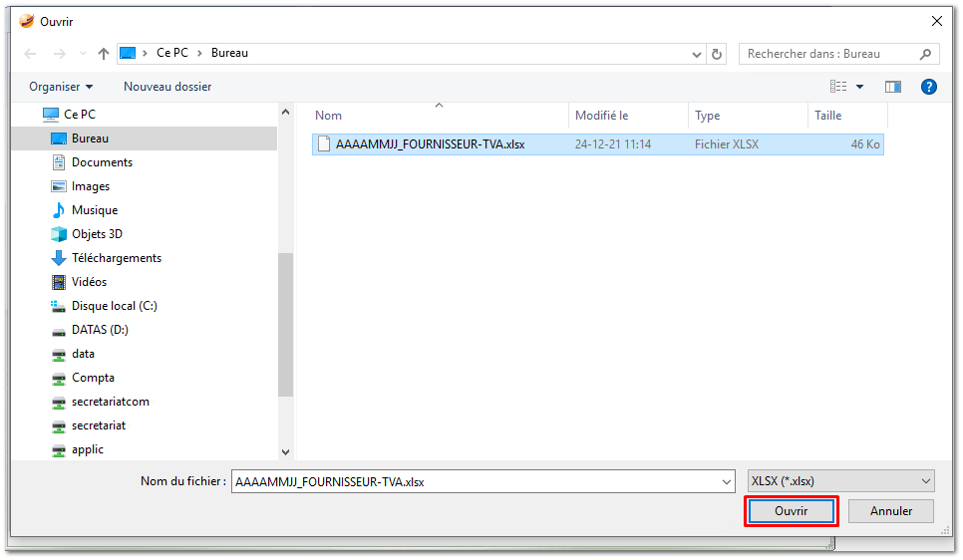963x560 pixels.
Task: Open Vidéos in navigation pane
Action: [x=89, y=282]
